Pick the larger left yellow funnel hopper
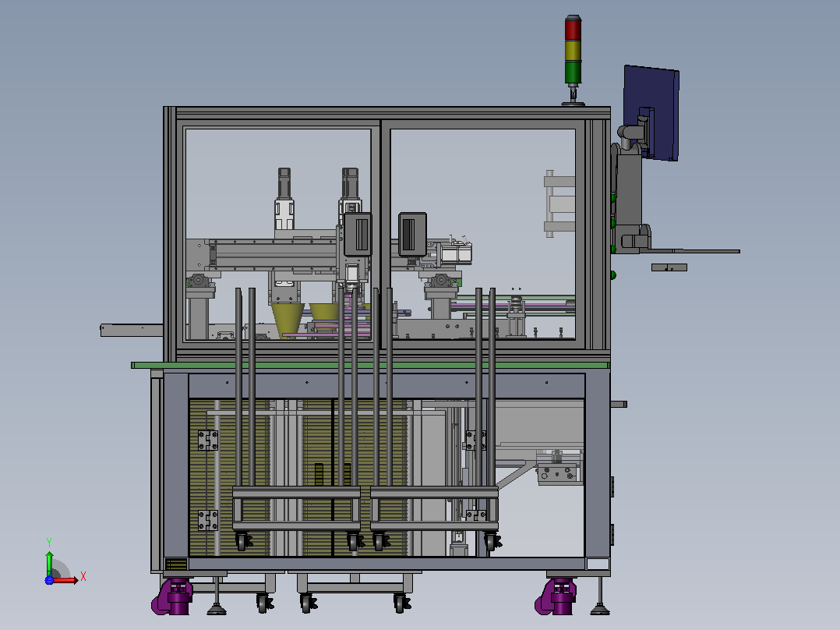This screenshot has width=840, height=630. click(x=287, y=320)
